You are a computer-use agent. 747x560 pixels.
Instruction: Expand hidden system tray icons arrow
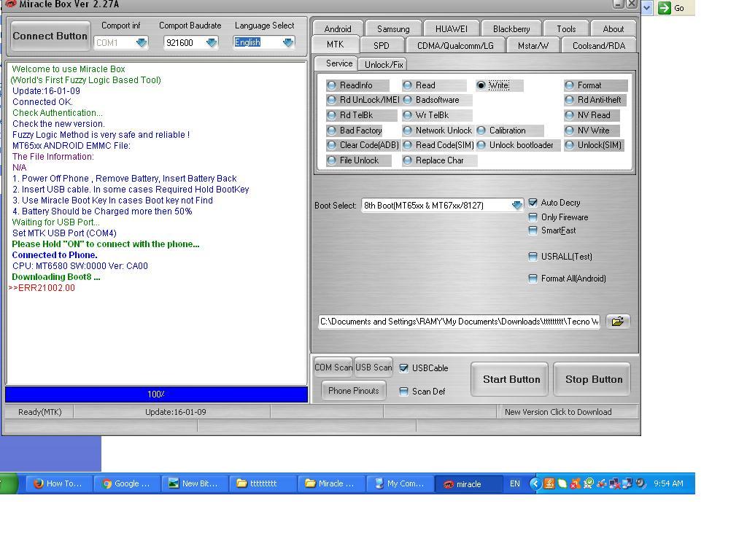(x=535, y=483)
